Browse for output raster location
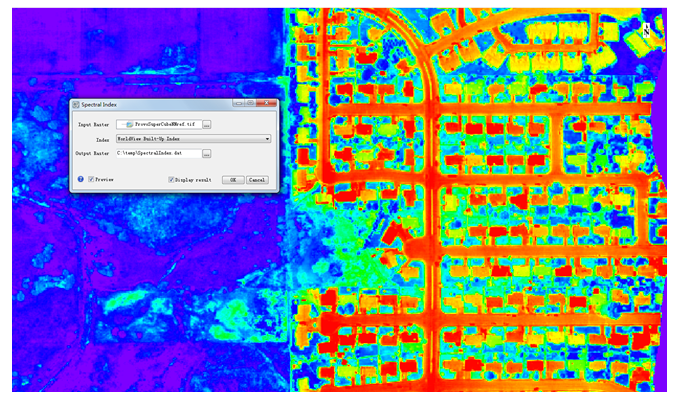684x399 pixels. tap(207, 153)
